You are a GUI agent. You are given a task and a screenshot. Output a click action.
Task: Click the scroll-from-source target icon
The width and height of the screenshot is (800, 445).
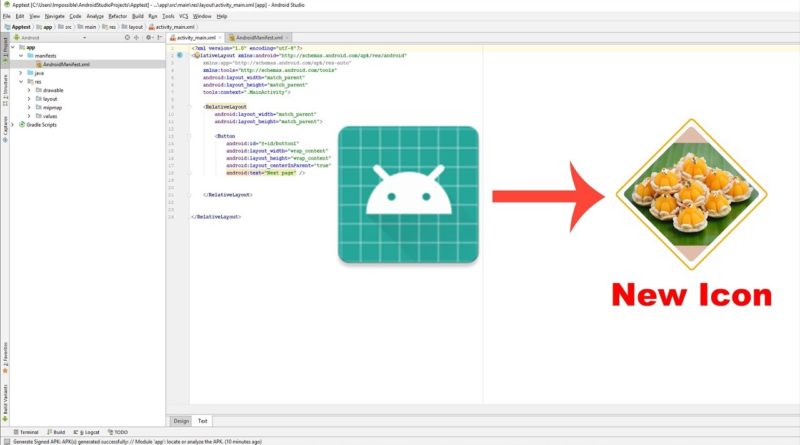pos(128,38)
